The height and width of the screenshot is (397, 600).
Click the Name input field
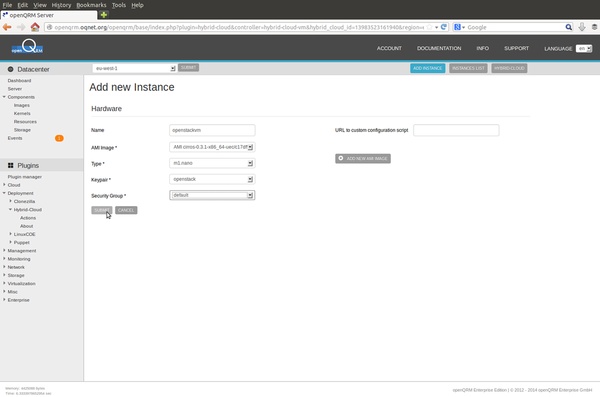point(212,130)
